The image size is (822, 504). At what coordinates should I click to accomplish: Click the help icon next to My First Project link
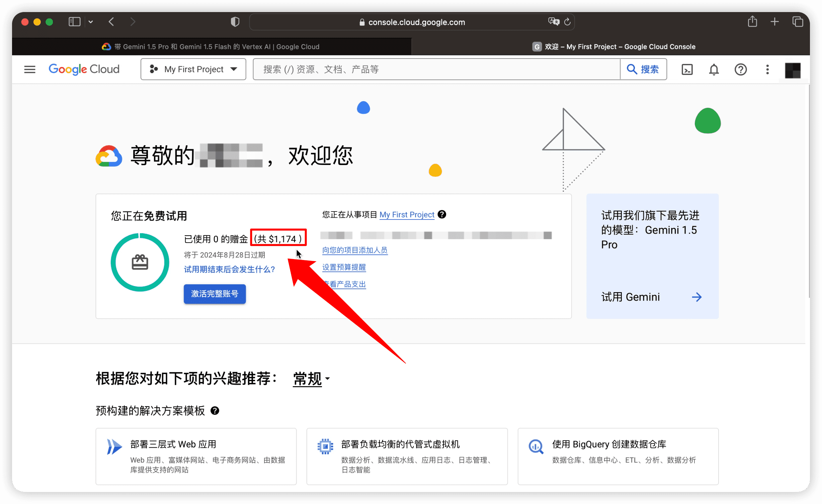coord(442,215)
